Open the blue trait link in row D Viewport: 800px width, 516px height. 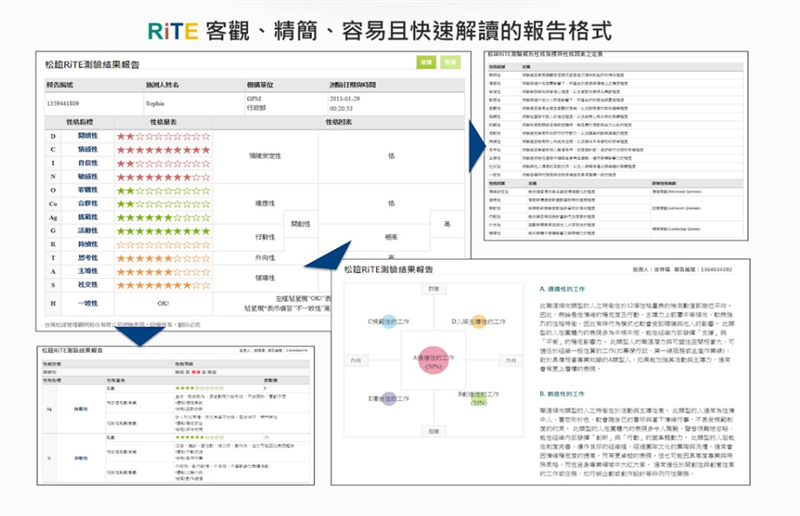88,136
